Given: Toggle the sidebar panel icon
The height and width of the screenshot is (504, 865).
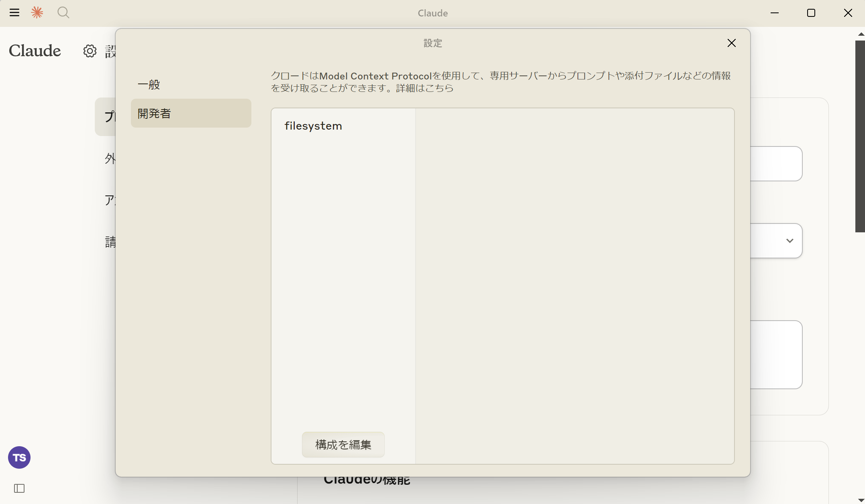Looking at the screenshot, I should [x=19, y=488].
